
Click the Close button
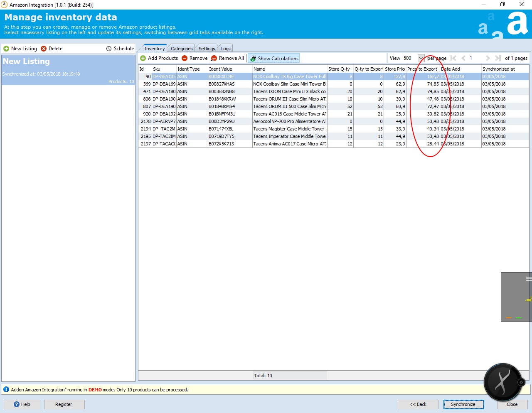512,404
